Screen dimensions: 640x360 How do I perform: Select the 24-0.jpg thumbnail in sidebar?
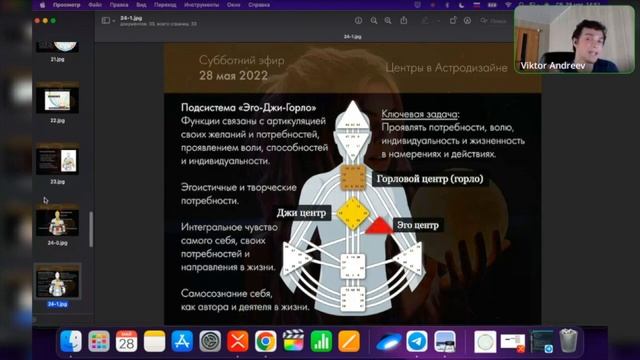(58, 220)
